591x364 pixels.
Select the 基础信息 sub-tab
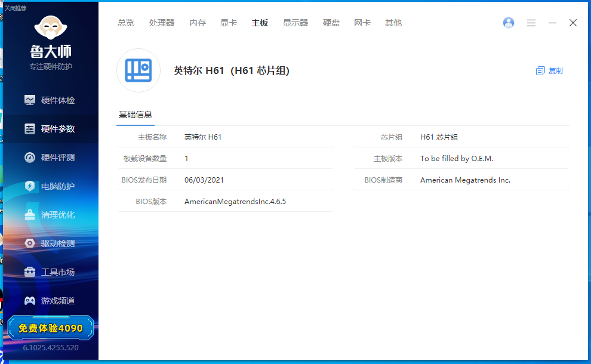click(x=136, y=115)
